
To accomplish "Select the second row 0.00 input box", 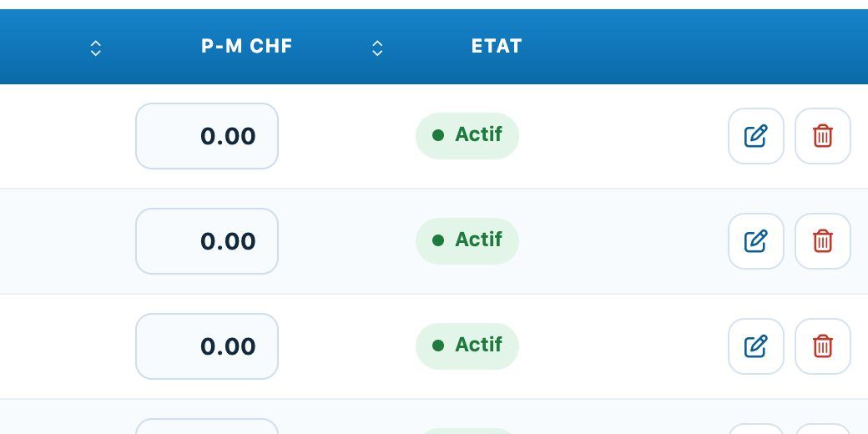I will tap(207, 241).
